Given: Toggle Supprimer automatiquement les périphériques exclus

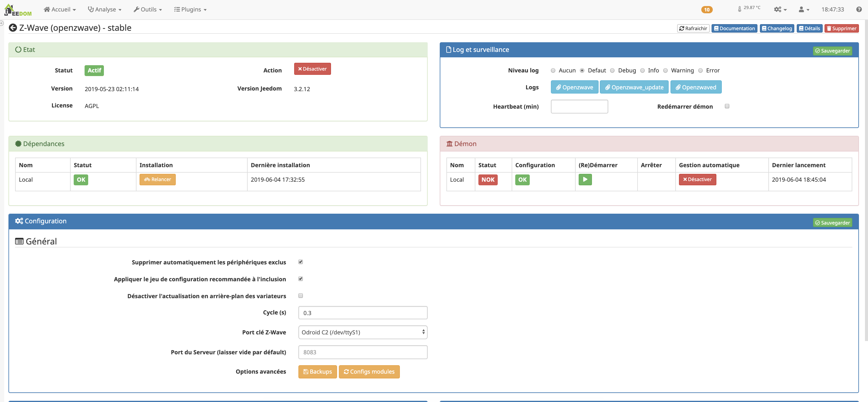Looking at the screenshot, I should 301,262.
